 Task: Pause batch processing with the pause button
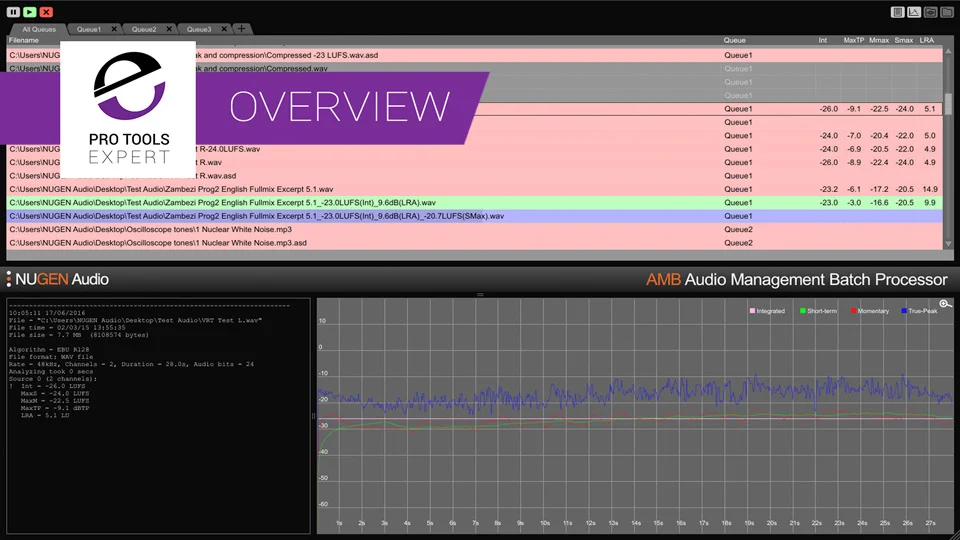click(13, 12)
